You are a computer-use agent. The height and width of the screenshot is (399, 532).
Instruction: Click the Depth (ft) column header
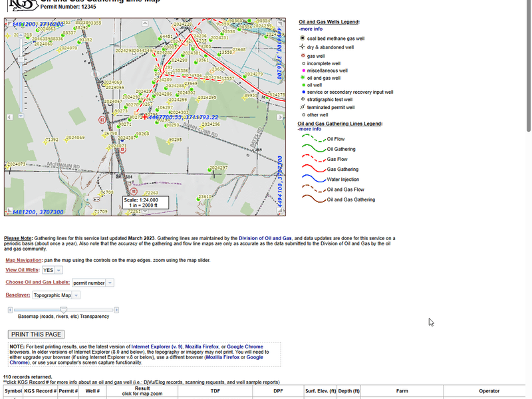pos(348,391)
